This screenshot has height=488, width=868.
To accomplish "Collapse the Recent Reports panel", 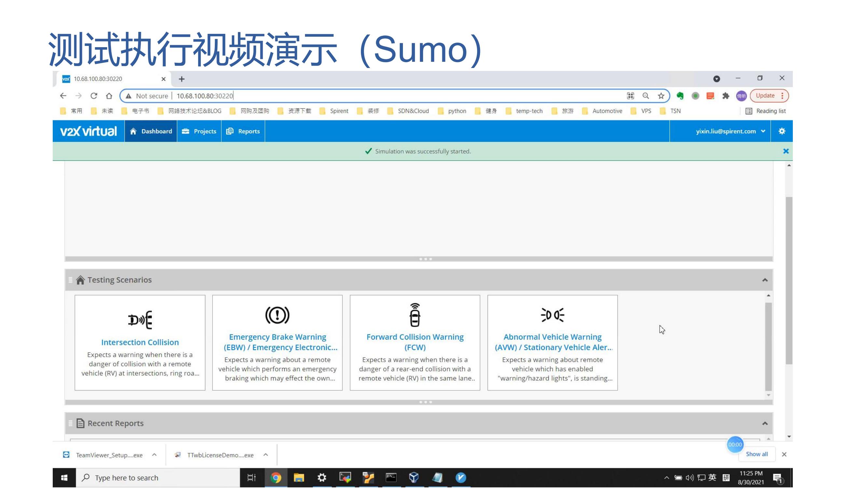I will [x=765, y=423].
